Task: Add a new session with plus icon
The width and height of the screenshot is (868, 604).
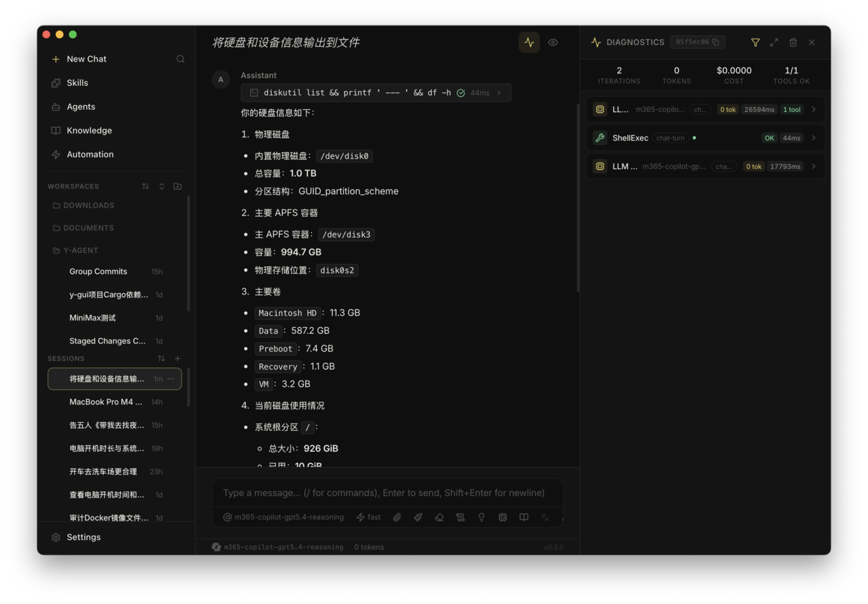Action: click(x=178, y=358)
